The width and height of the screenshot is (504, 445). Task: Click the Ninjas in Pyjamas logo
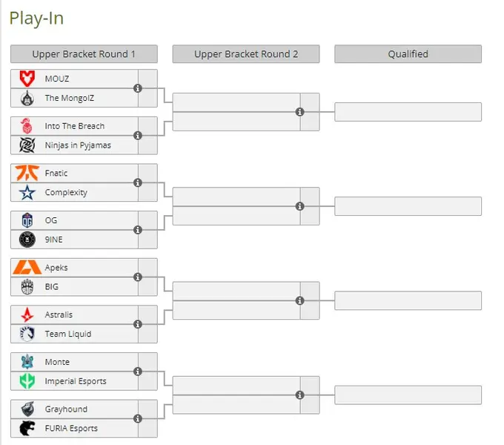click(27, 145)
